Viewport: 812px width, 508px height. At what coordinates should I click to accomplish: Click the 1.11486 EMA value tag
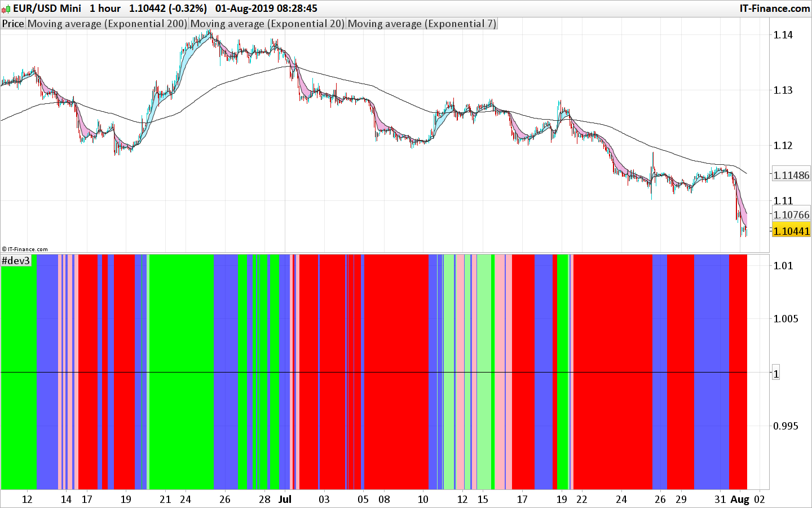(x=791, y=175)
